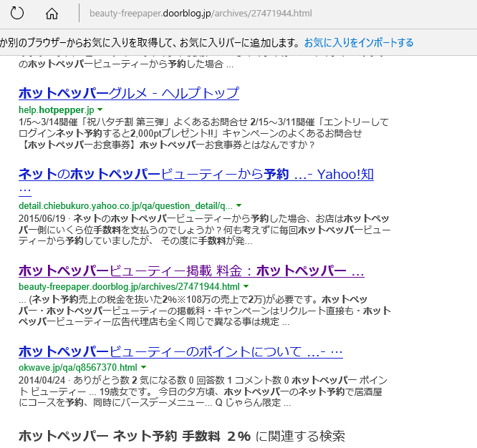Viewport: 477px width, 448px height.
Task: Click the 2015/06/19 snippet date text
Action: tap(42, 218)
